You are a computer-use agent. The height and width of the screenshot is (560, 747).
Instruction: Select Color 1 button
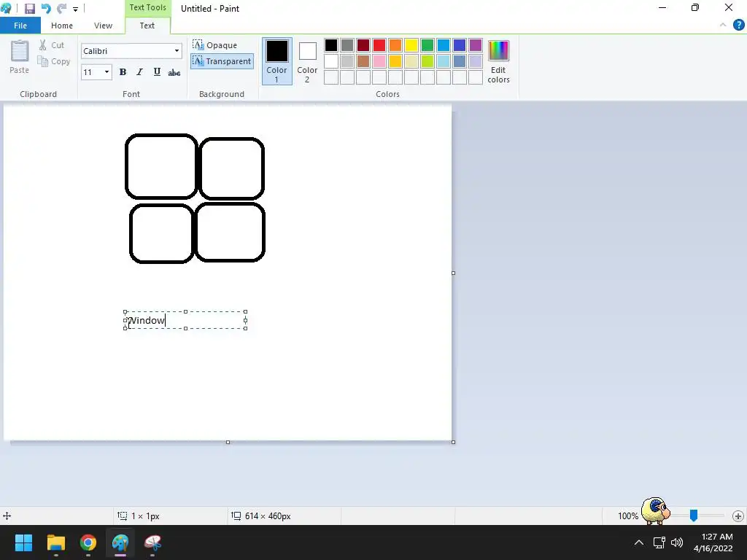(276, 61)
